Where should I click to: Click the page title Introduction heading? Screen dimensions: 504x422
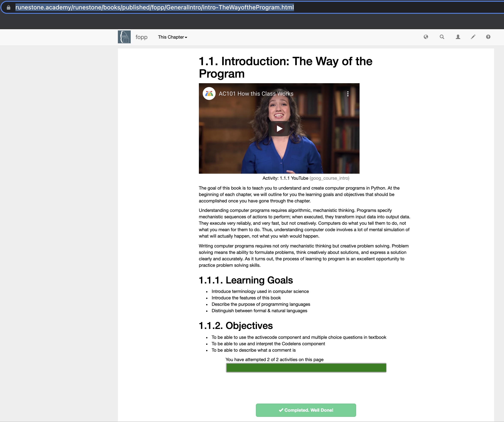[x=285, y=68]
